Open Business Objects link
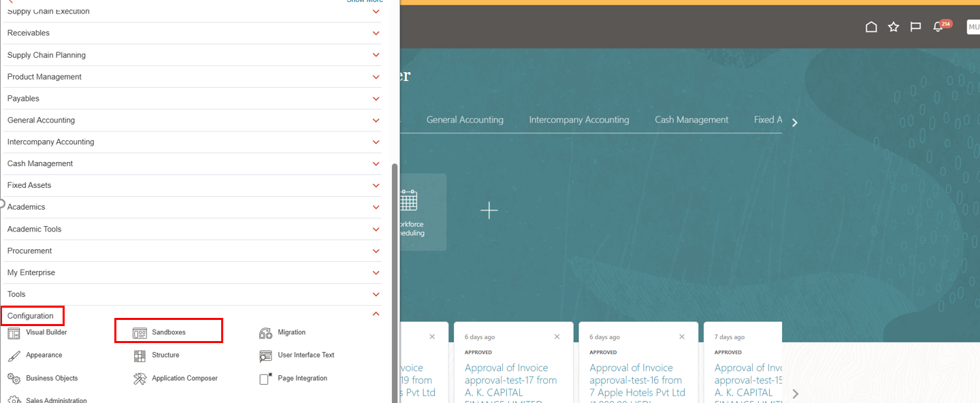This screenshot has height=403, width=980. [x=52, y=378]
